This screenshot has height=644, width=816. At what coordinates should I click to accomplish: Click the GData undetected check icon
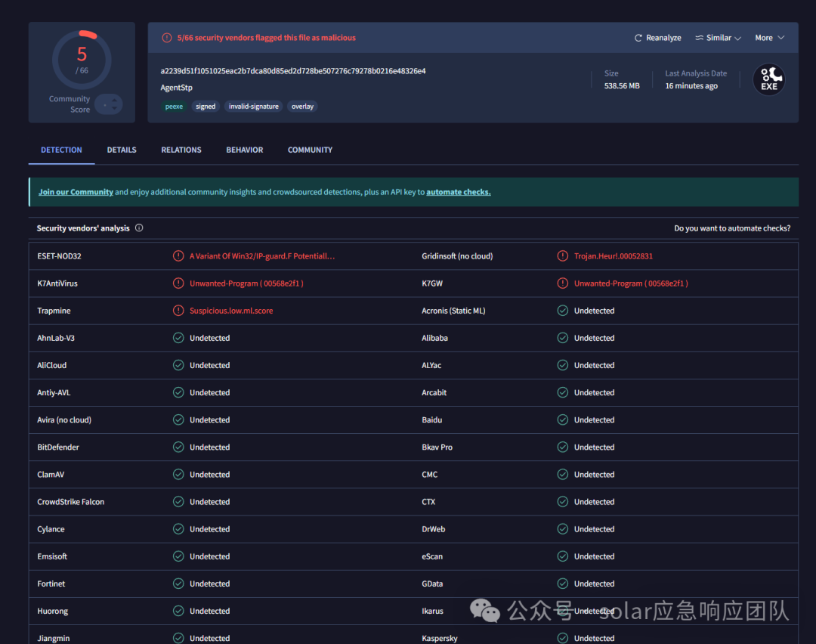(x=563, y=584)
